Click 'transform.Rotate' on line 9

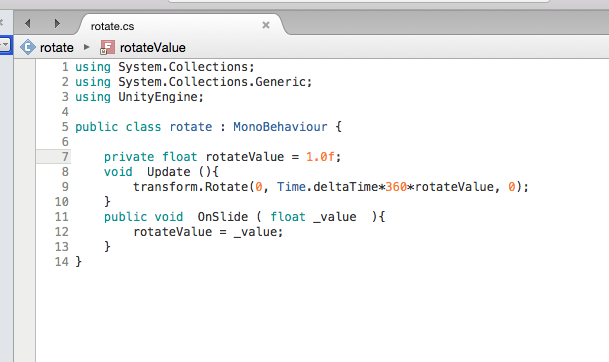(190, 187)
